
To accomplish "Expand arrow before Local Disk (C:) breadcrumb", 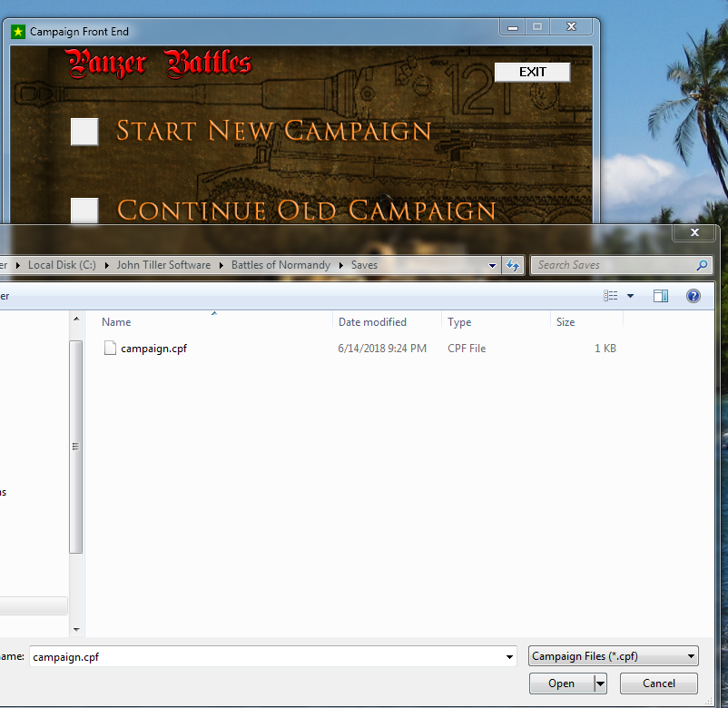I will click(x=18, y=265).
